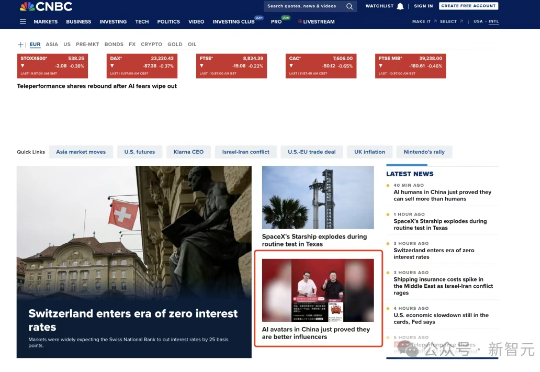Image resolution: width=540 pixels, height=372 pixels.
Task: Select the CRYPTO tab
Action: click(x=151, y=44)
